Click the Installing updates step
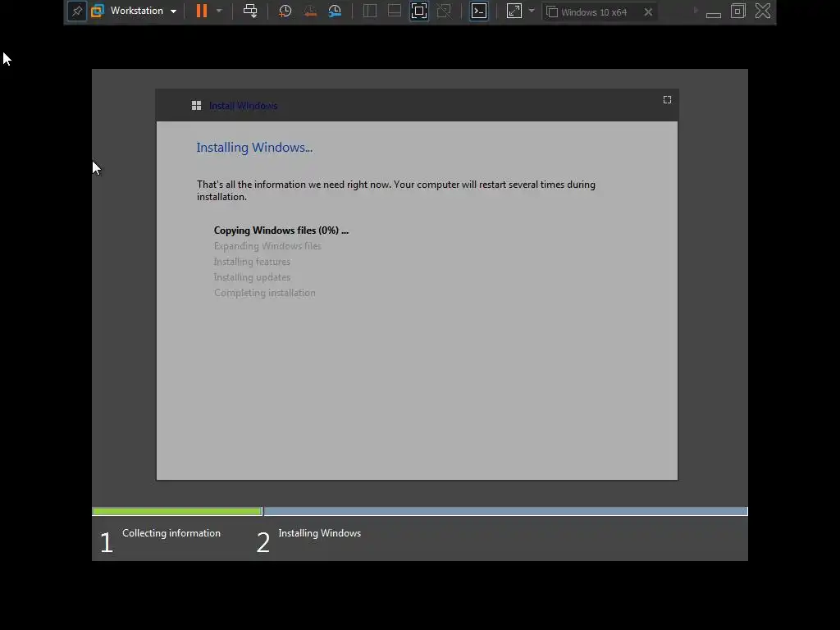Viewport: 840px width, 630px height. click(252, 277)
